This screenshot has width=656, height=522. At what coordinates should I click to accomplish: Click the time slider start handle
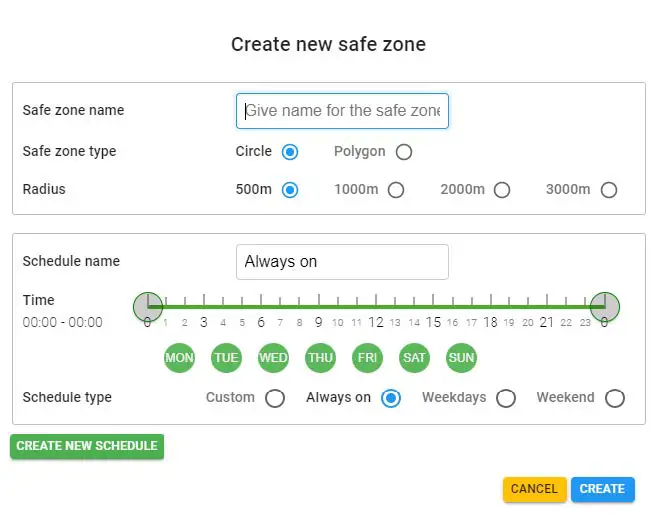click(148, 307)
